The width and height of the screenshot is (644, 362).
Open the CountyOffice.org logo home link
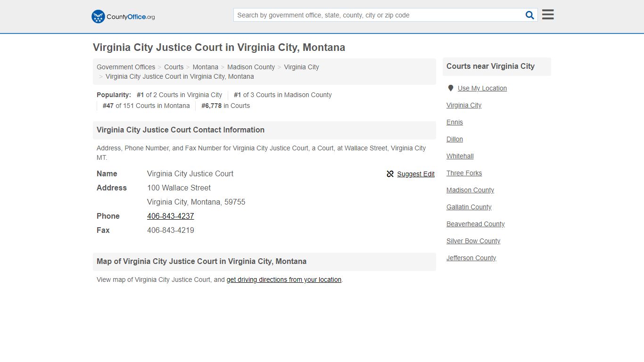pyautogui.click(x=123, y=16)
